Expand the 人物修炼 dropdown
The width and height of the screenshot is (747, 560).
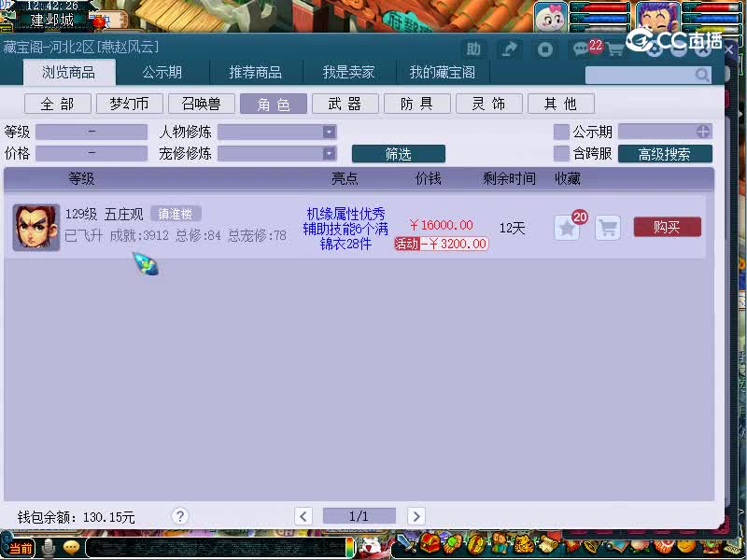(329, 132)
